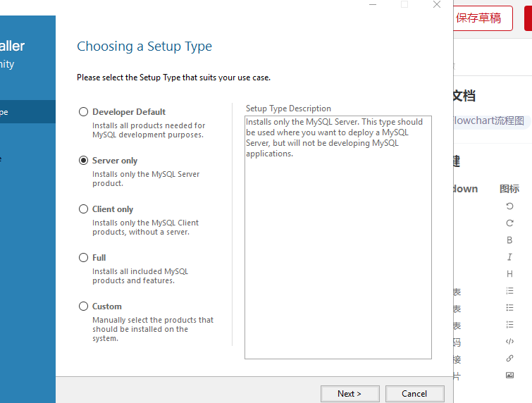Screen dimensions: 532x403
Task: Choose the Client only radio option
Action: [x=83, y=209]
